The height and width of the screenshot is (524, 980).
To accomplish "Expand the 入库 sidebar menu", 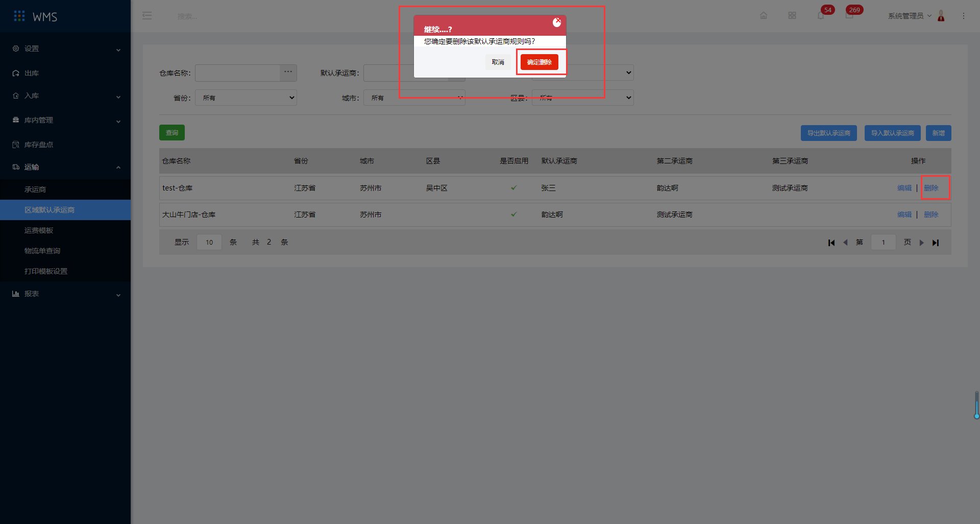I will click(x=65, y=96).
